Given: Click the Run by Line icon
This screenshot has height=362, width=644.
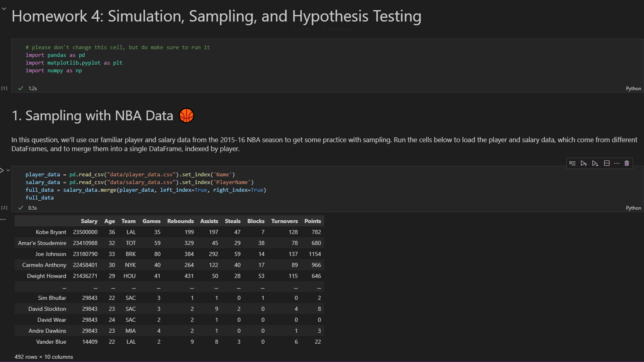Looking at the screenshot, I should (x=572, y=163).
